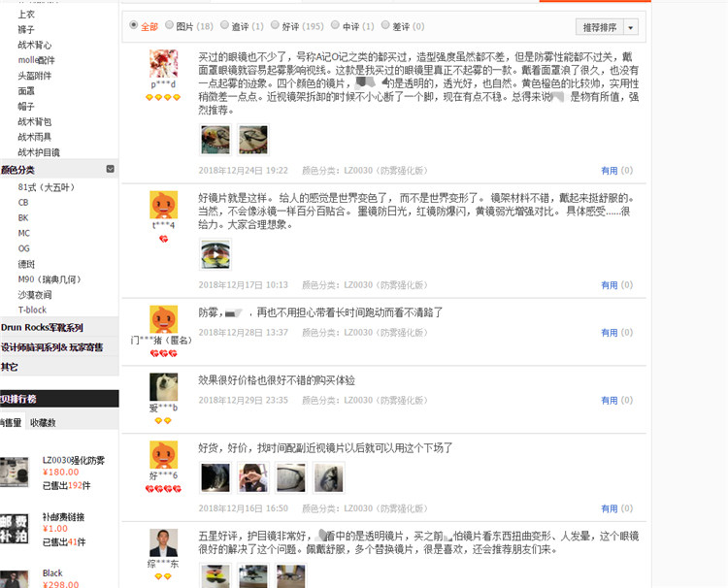View fourth photo in 好***6 review

(328, 477)
